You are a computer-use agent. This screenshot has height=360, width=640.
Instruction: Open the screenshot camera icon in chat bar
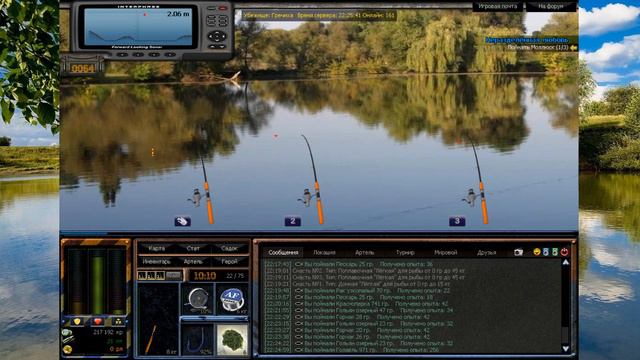518,252
